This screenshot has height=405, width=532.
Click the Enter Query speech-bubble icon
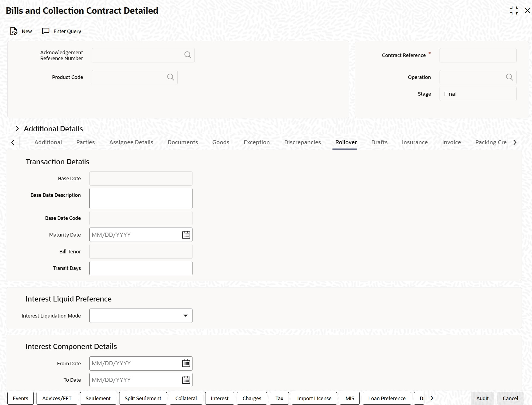[x=46, y=31]
